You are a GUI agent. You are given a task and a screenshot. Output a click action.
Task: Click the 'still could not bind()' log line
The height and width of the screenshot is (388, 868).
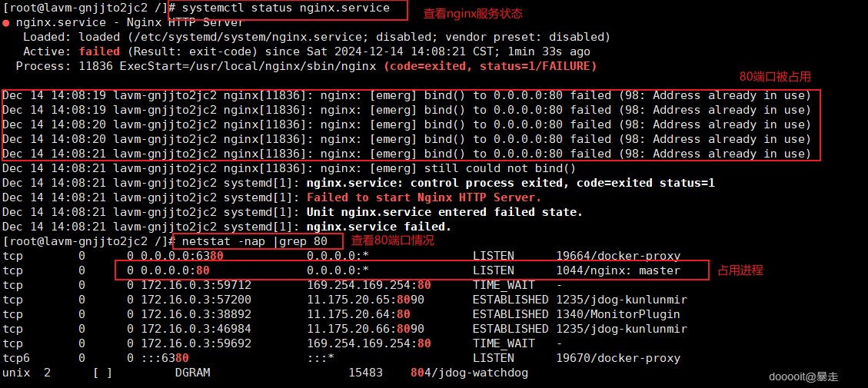coord(289,168)
